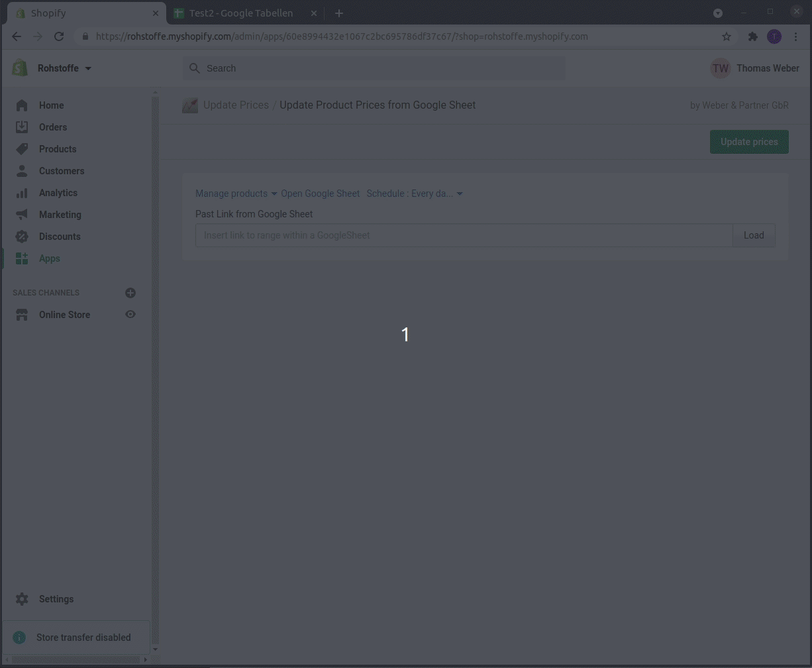Open Chrome three-dot menu
812x668 pixels.
(796, 36)
